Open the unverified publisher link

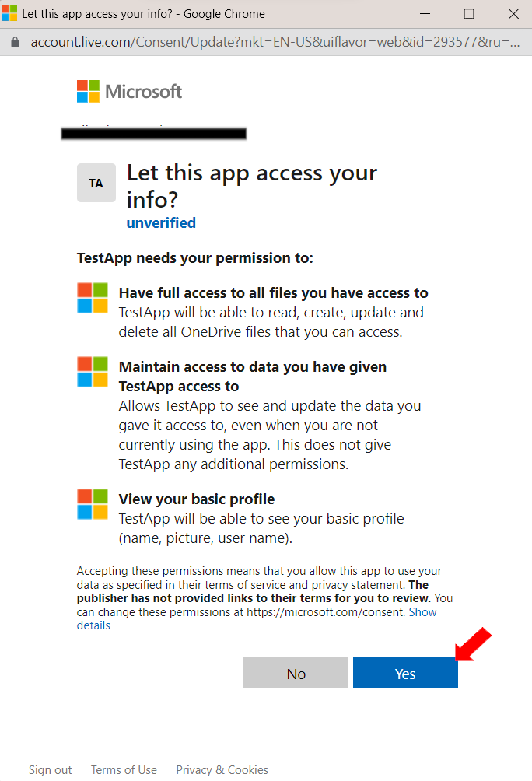pyautogui.click(x=161, y=222)
